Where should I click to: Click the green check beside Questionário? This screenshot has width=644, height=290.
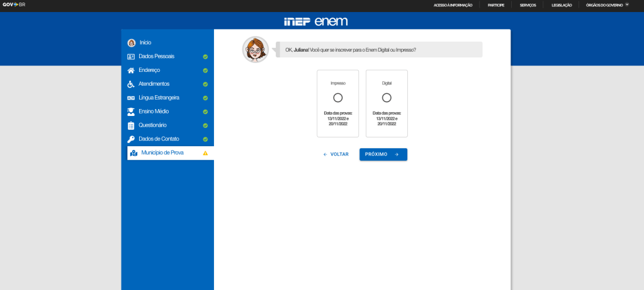click(205, 125)
